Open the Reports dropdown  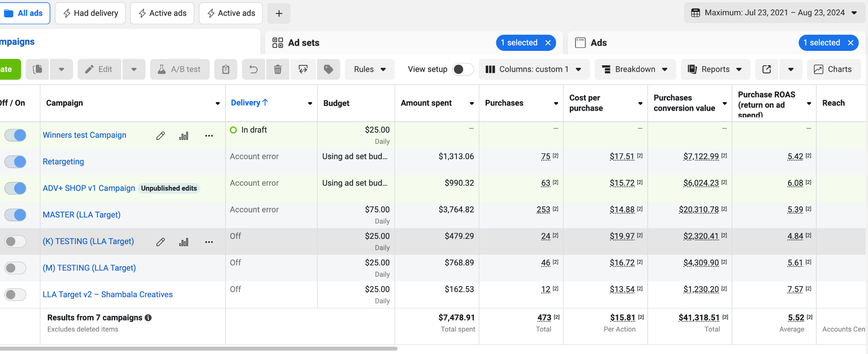pos(715,69)
